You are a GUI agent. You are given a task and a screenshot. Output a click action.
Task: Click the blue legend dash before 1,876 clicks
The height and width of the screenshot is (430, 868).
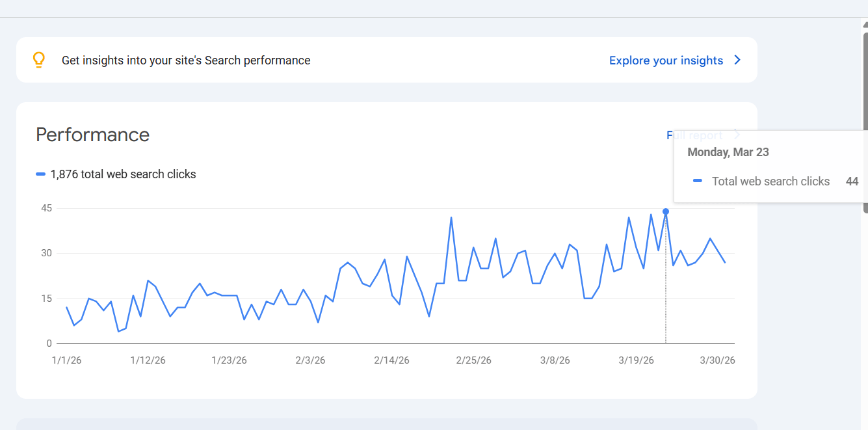[41, 174]
